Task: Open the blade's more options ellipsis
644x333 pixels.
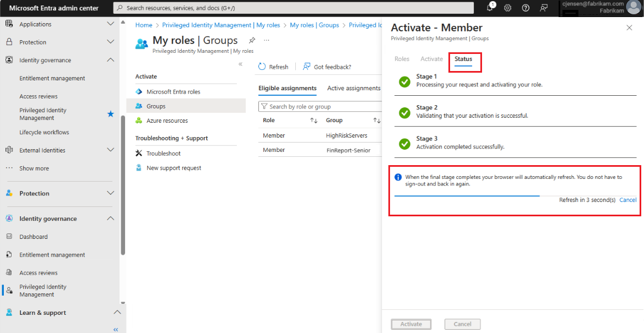Action: [267, 40]
